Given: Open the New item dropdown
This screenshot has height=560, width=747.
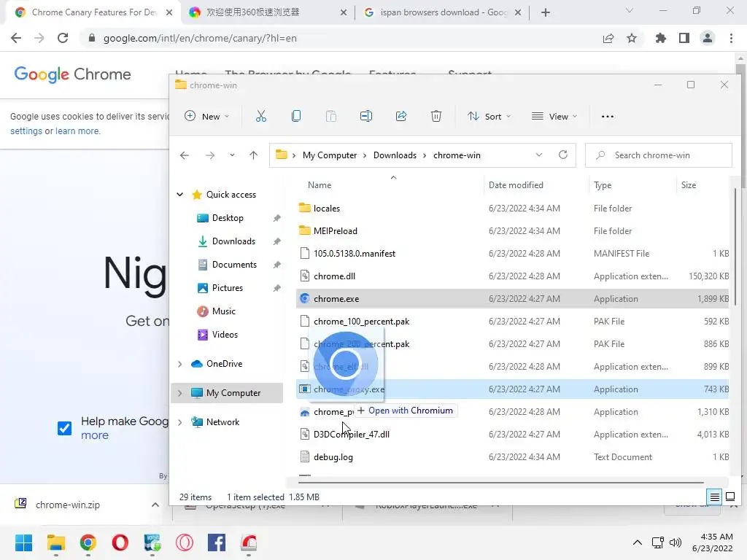Looking at the screenshot, I should tap(207, 116).
